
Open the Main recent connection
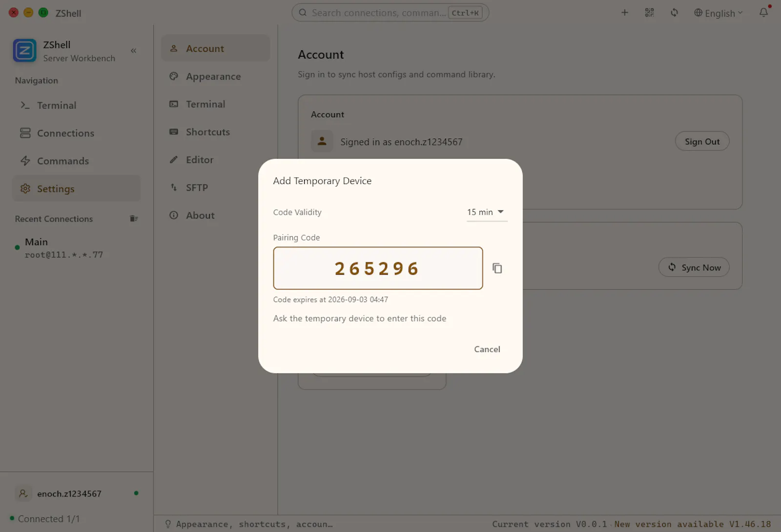76,248
